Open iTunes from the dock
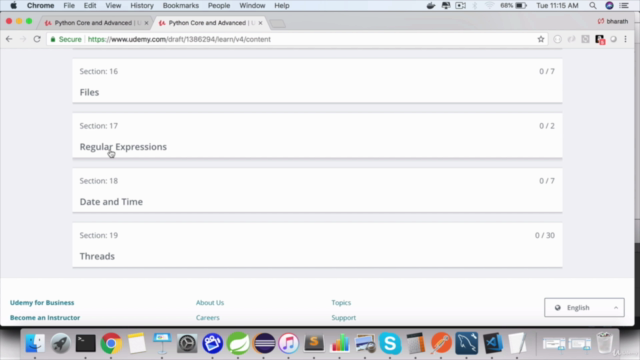Screen dimensions: 640x360 coord(289,343)
